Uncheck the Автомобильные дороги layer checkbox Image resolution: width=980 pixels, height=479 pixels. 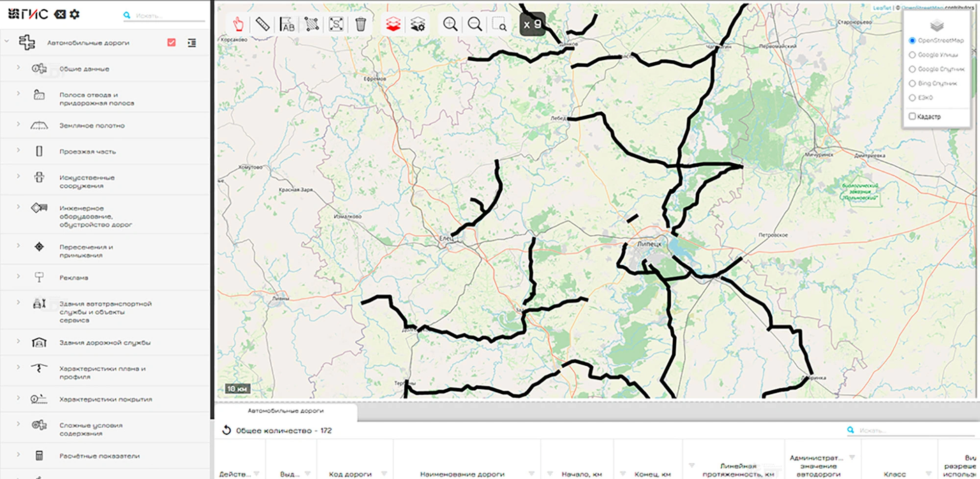tap(171, 43)
